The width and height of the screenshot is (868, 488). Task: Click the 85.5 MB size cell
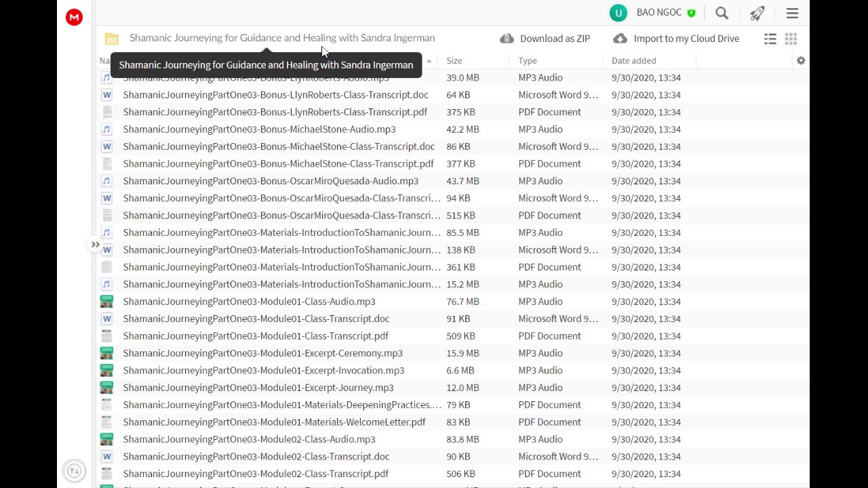(462, 232)
